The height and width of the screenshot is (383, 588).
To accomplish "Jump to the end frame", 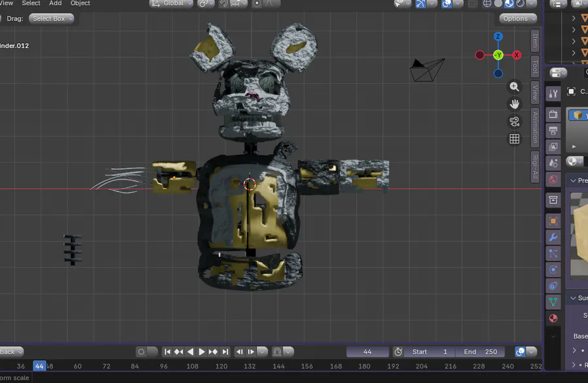I will 225,352.
